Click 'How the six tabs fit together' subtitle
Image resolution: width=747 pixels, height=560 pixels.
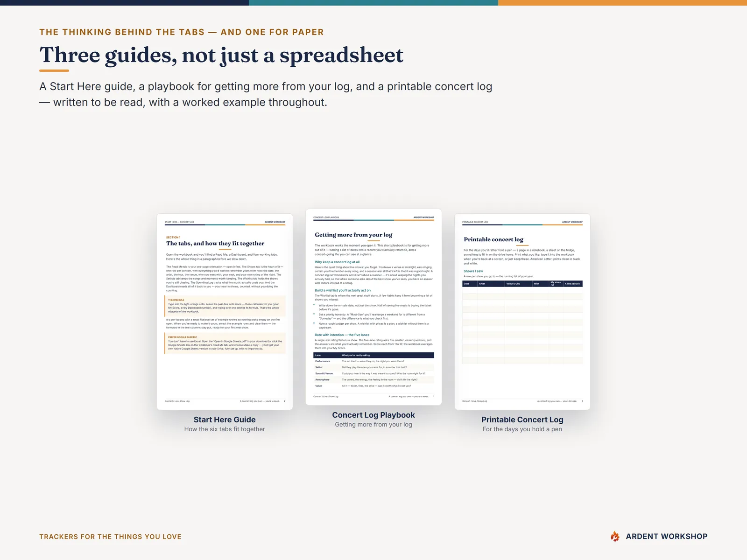225,429
